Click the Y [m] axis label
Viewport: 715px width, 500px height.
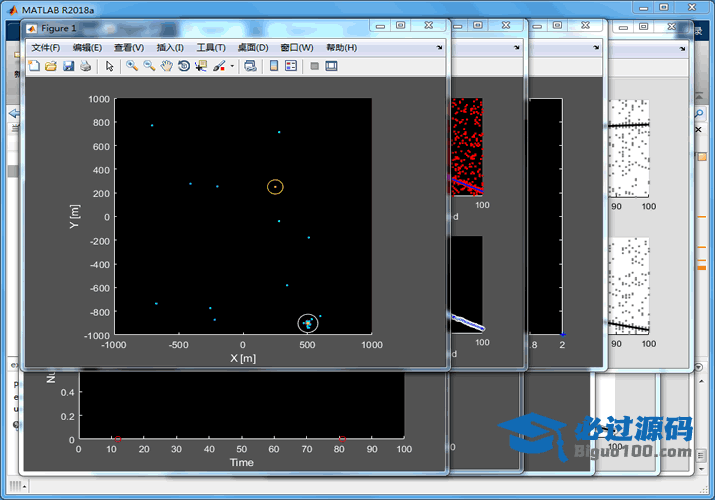74,216
